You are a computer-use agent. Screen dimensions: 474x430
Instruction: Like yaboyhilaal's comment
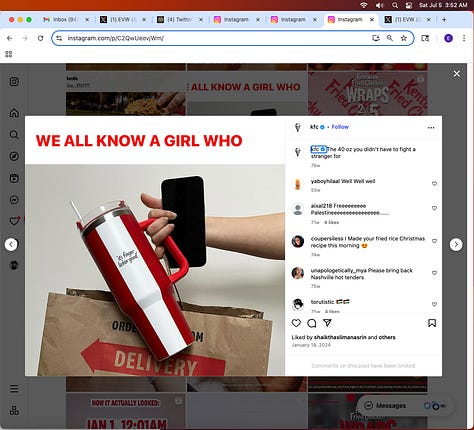click(x=434, y=184)
